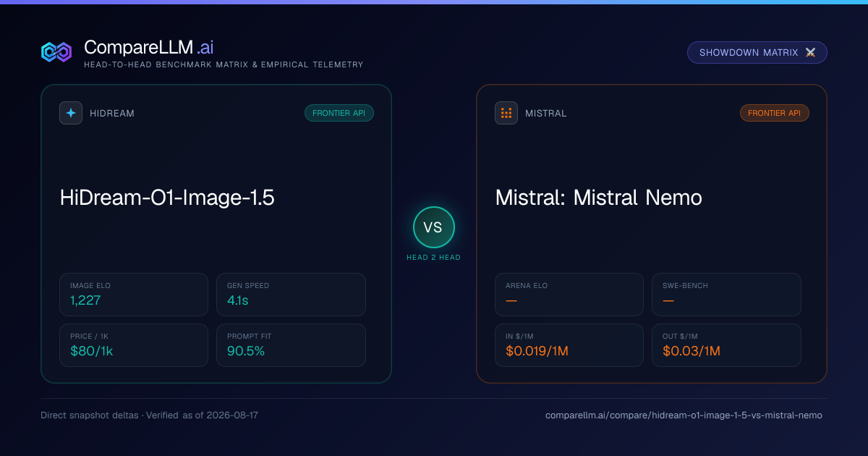Click the CompareLLM.ai site title
This screenshot has height=456, width=868.
tap(149, 48)
